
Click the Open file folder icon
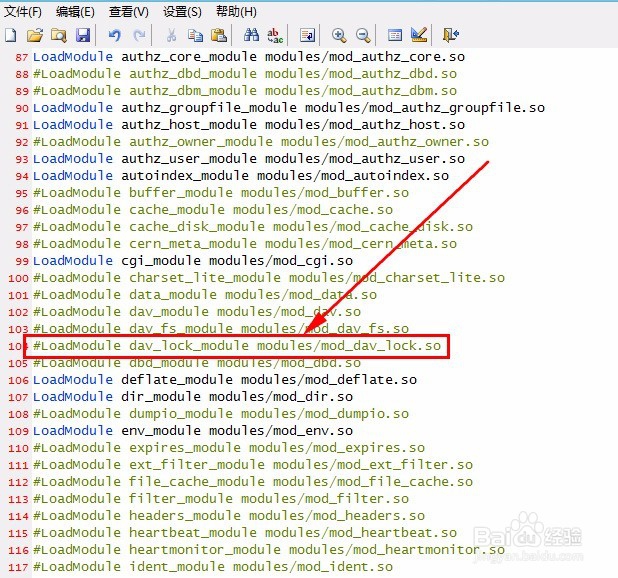tap(35, 35)
